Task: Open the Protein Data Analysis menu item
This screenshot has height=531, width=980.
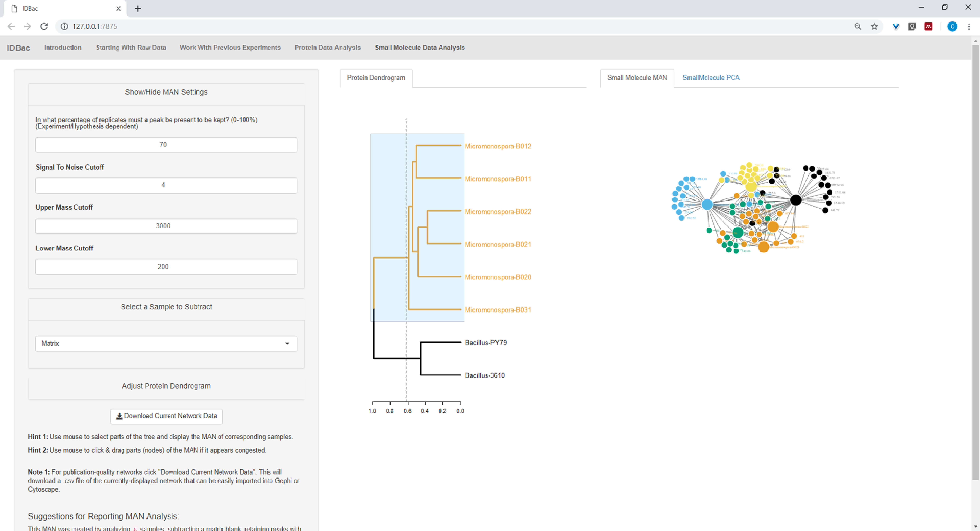Action: click(327, 48)
